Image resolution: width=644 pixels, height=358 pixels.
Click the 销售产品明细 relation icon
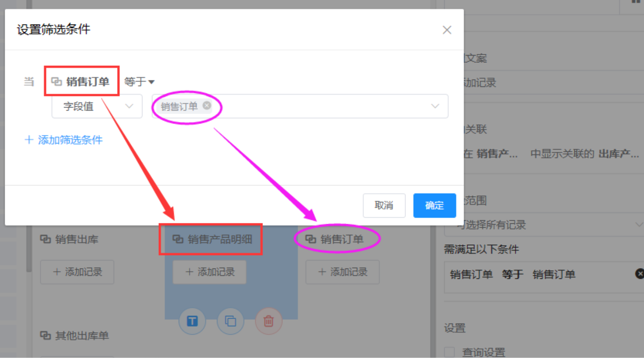click(x=178, y=239)
